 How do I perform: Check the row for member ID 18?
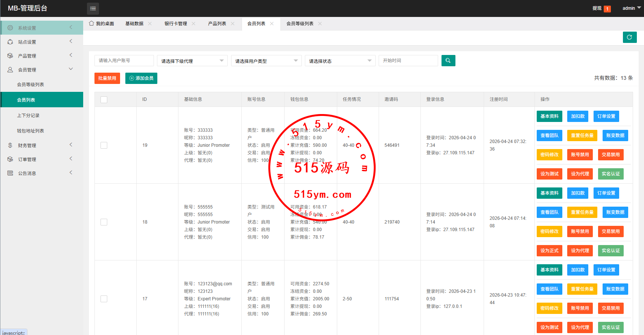(104, 222)
